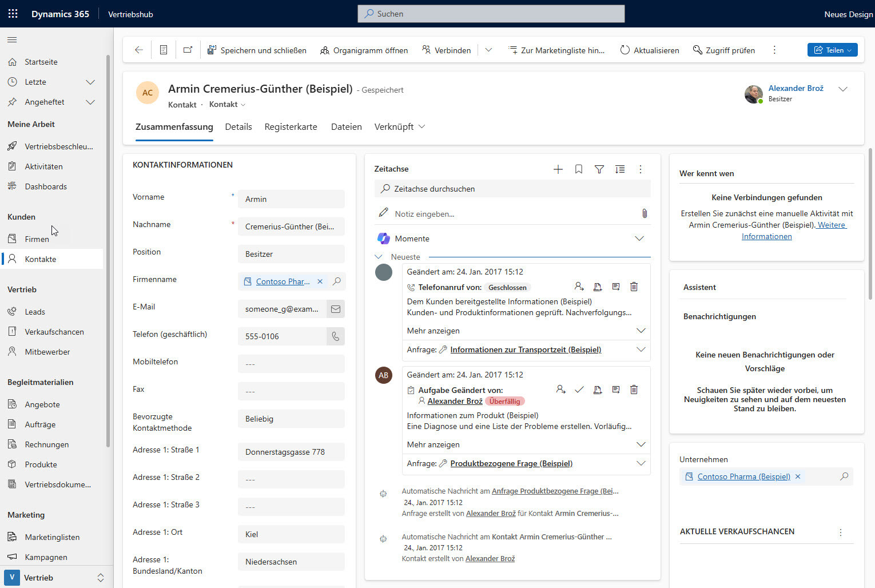Open the Kontakt form selector dropdown
Screen dimensions: 875x588
point(227,105)
